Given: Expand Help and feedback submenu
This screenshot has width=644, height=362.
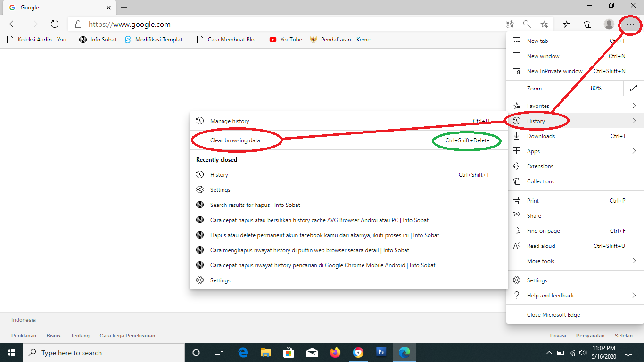Looking at the screenshot, I should click(x=575, y=296).
